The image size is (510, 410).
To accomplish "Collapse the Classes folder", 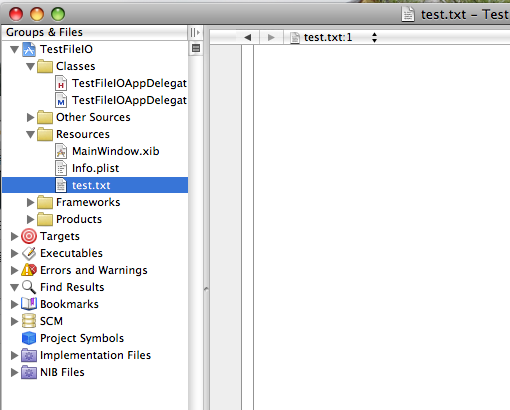I will (30, 67).
